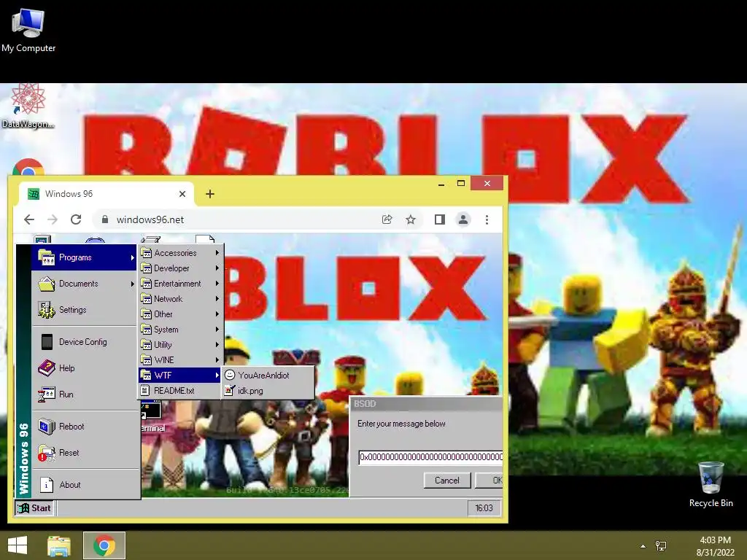Show hidden tray icons arrow
747x560 pixels.
tap(643, 546)
